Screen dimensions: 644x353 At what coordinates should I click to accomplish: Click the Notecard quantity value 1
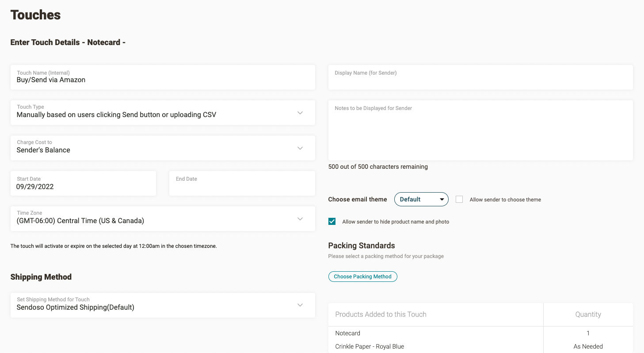click(588, 333)
